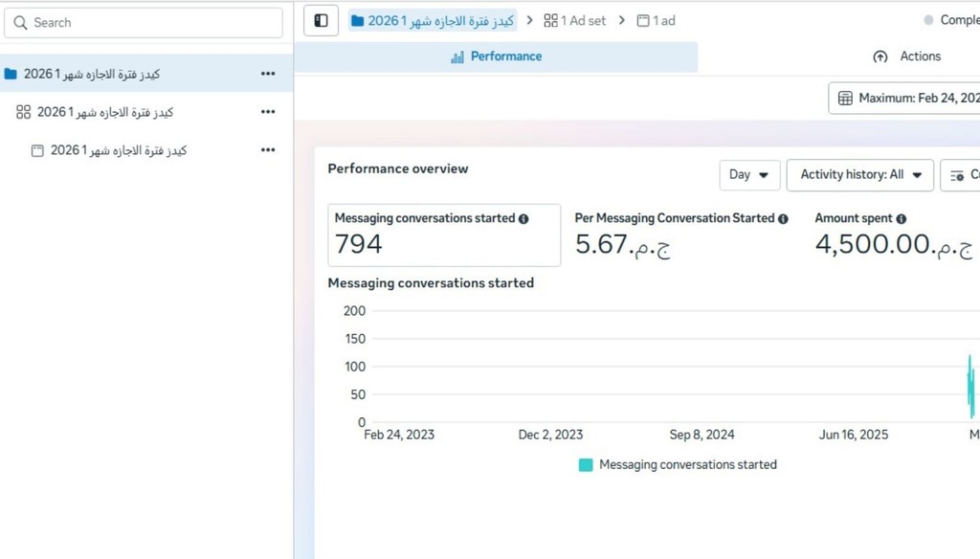Click info icon beside Amount spent
The width and height of the screenshot is (980, 559).
click(902, 219)
